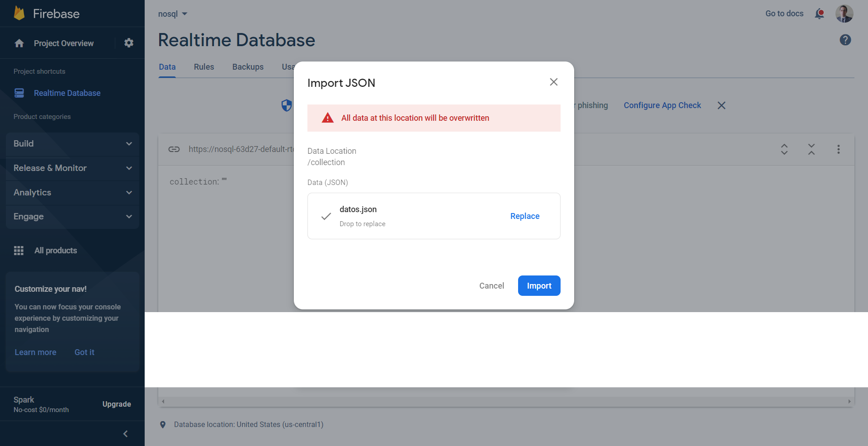This screenshot has height=446, width=868.
Task: Click the user profile avatar
Action: [x=844, y=14]
